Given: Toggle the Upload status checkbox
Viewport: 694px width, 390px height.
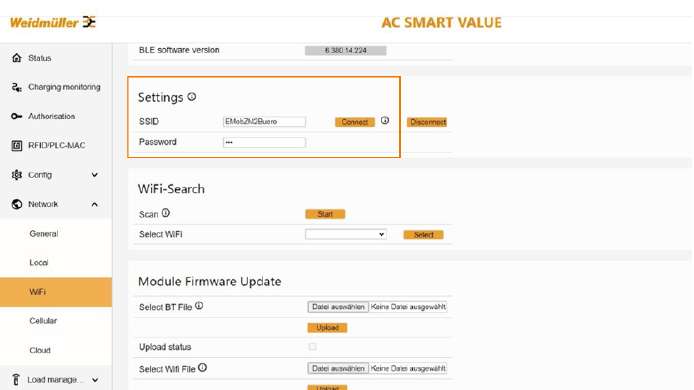Looking at the screenshot, I should point(312,347).
